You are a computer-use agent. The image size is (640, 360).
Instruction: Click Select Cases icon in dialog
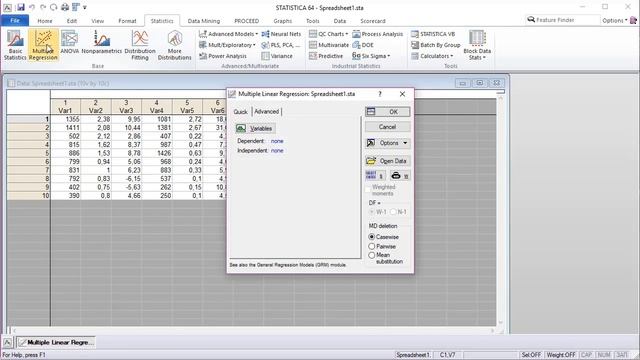pos(375,176)
